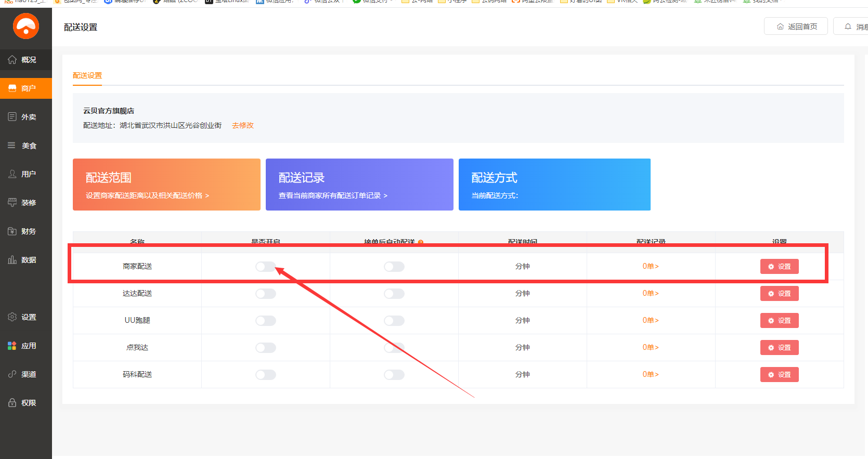This screenshot has height=459, width=868.
Task: Open the 用户 person icon in the sidebar
Action: pos(12,174)
